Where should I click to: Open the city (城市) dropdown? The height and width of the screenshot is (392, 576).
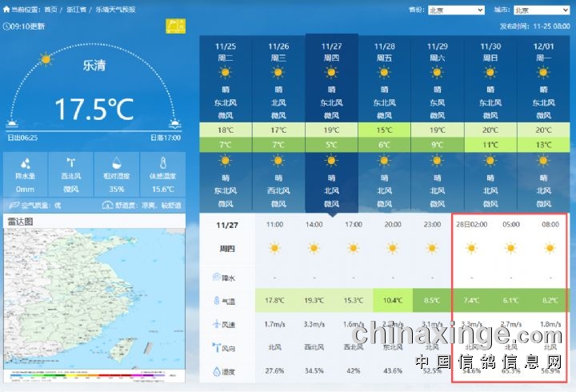(x=532, y=10)
